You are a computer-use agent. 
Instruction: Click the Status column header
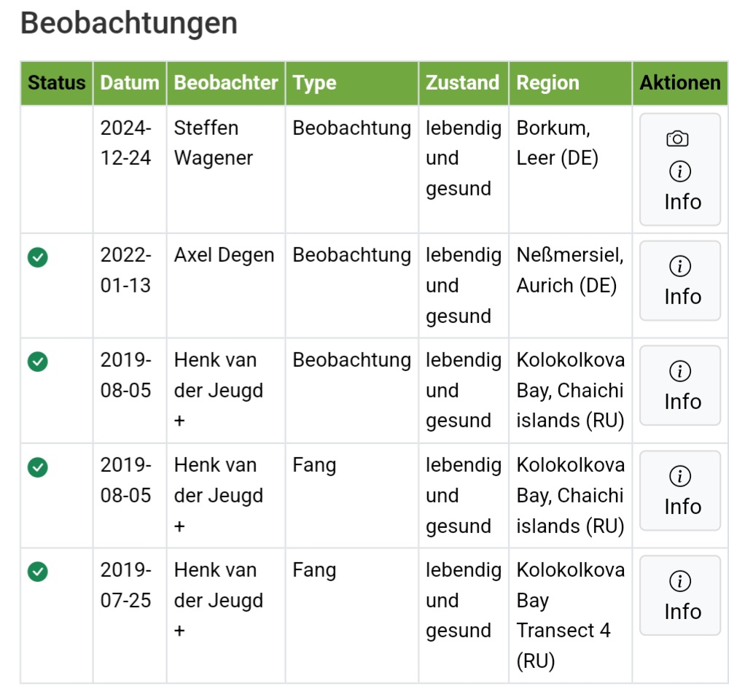coord(56,83)
